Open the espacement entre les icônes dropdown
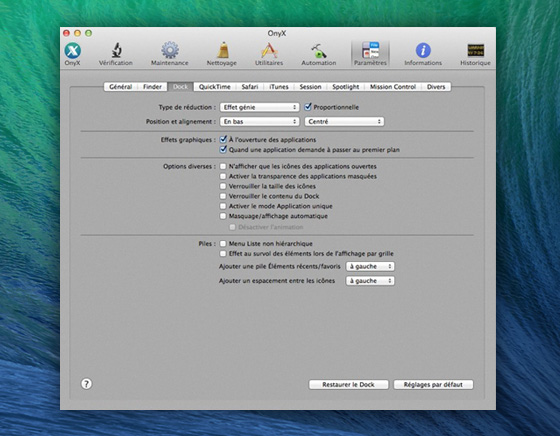This screenshot has height=436, width=560. (370, 281)
